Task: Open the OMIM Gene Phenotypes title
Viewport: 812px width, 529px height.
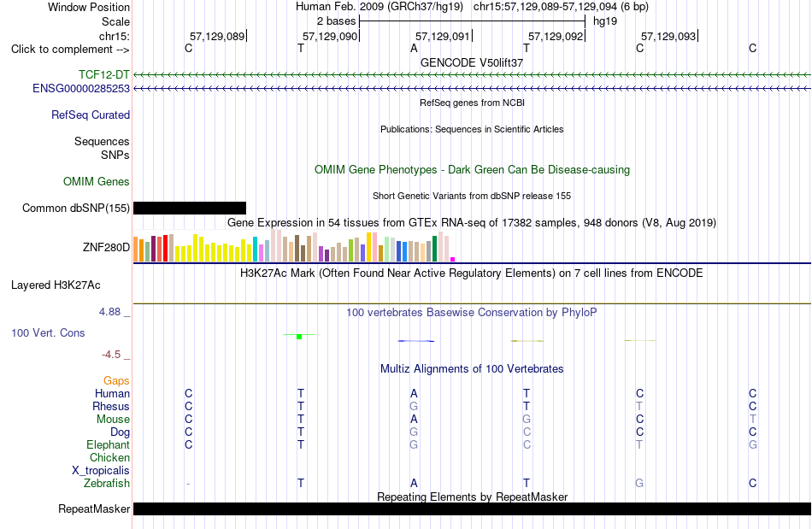Action: coord(473,170)
